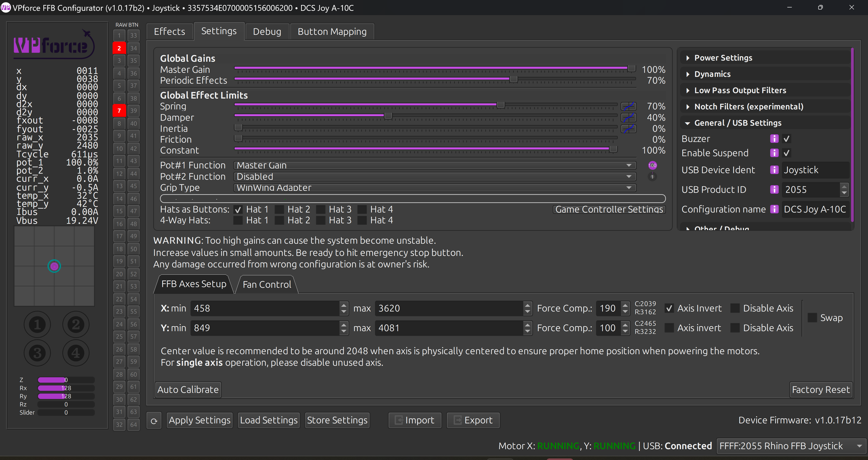Expand the Power Settings section

point(723,58)
